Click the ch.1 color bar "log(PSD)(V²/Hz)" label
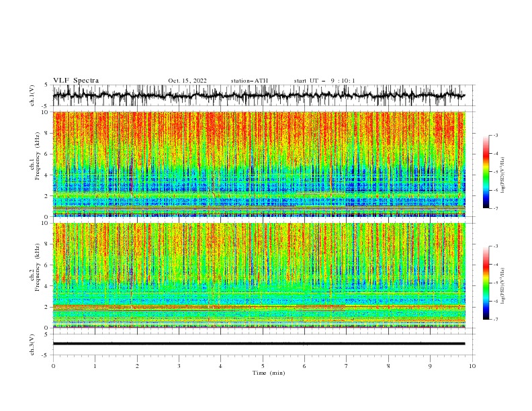 coord(503,175)
